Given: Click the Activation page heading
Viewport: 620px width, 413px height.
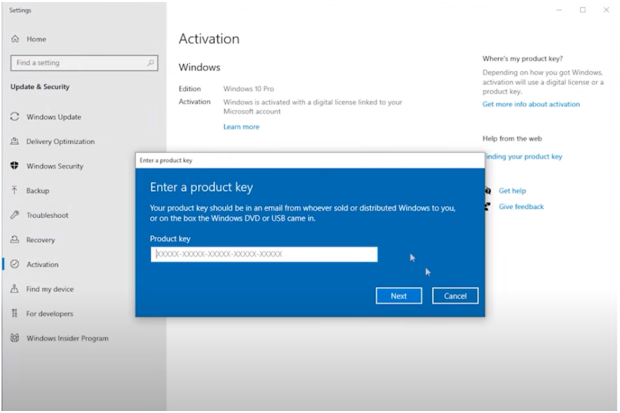Looking at the screenshot, I should coord(209,39).
